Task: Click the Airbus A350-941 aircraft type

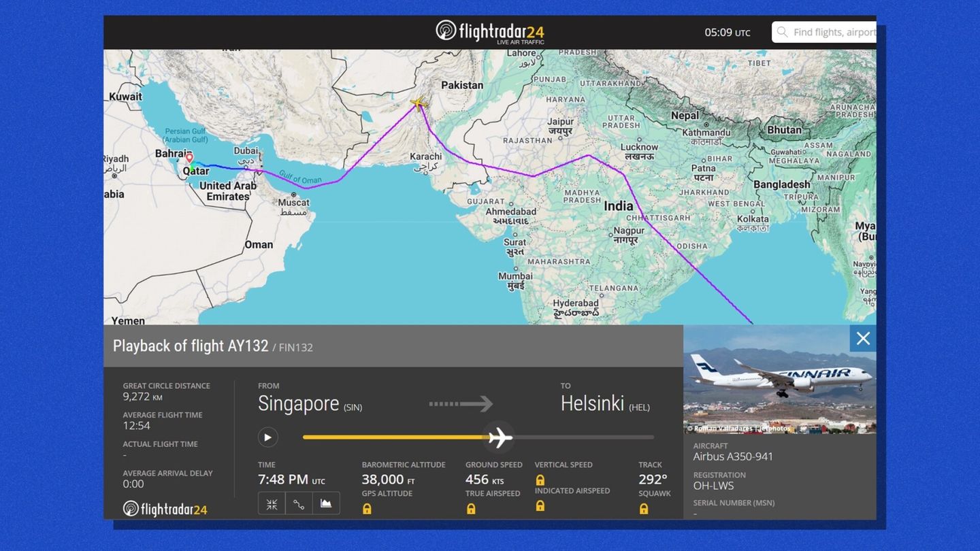Action: pos(733,456)
